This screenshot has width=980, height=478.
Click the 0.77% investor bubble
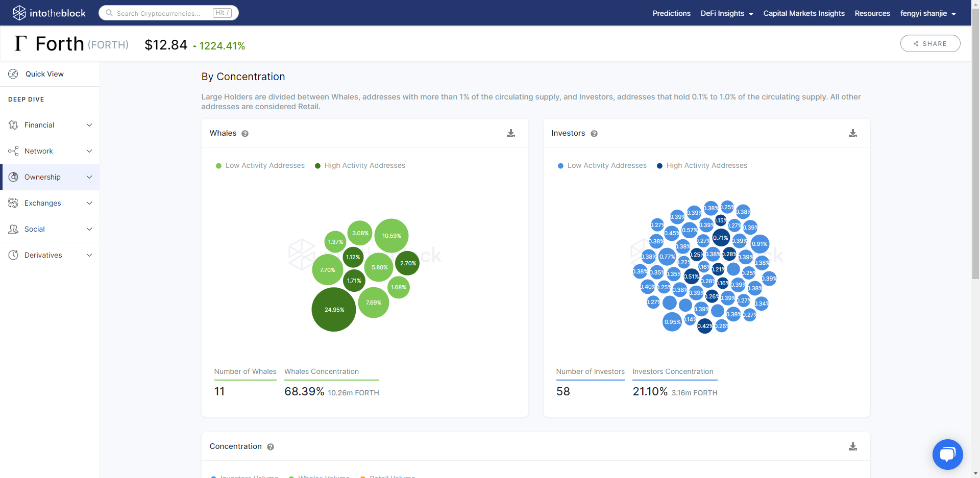click(667, 257)
